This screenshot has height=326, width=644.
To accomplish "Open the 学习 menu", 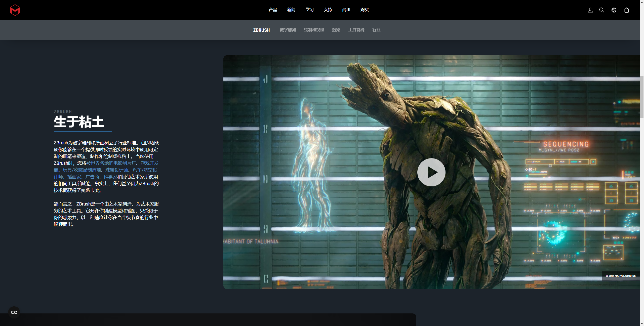I will pos(310,10).
